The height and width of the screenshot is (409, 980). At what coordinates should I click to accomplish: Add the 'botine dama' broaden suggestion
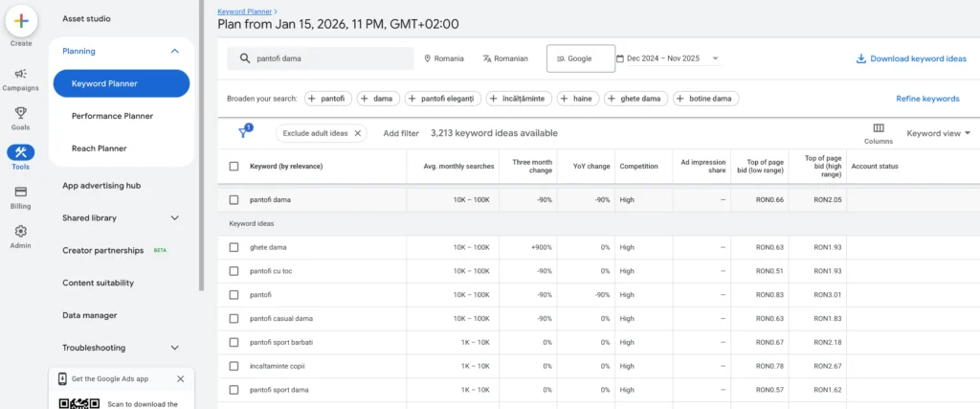tap(705, 99)
